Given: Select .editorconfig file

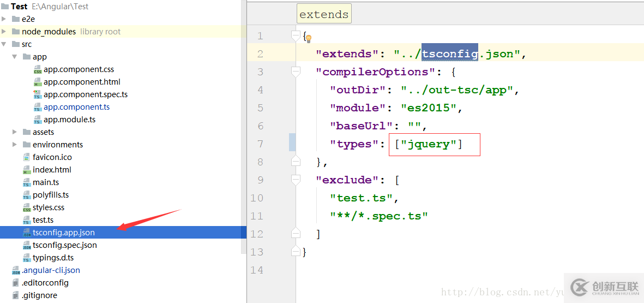Looking at the screenshot, I should [45, 283].
